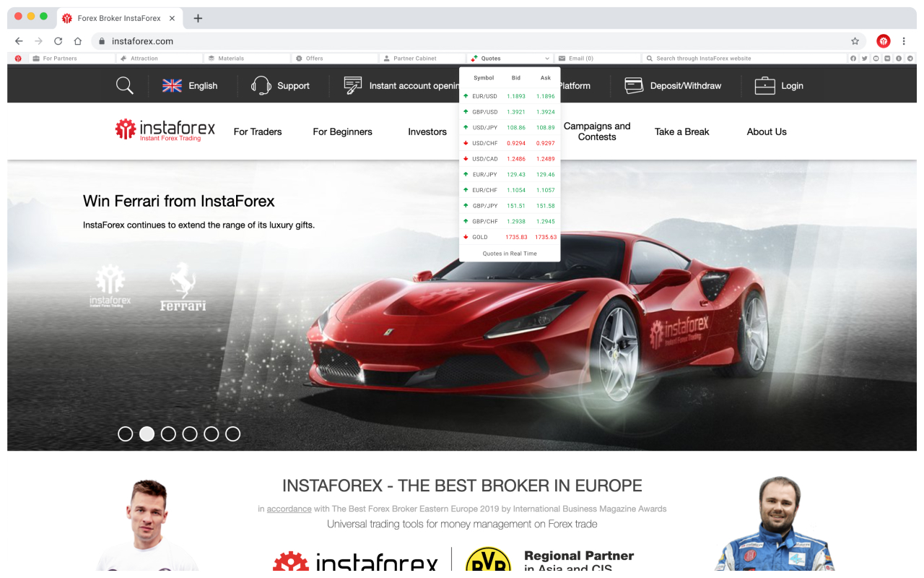The width and height of the screenshot is (924, 578).
Task: Bookmark page with star icon
Action: click(855, 41)
